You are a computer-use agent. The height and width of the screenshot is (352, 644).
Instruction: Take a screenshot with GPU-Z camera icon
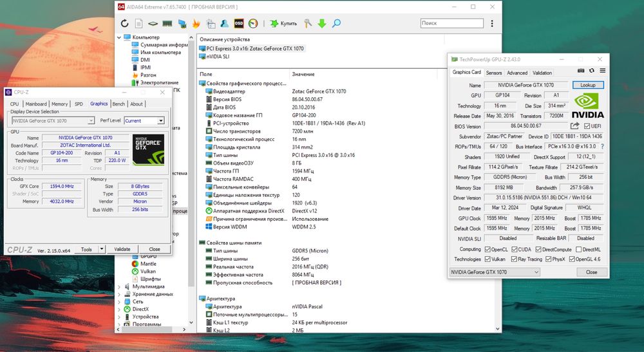click(581, 71)
